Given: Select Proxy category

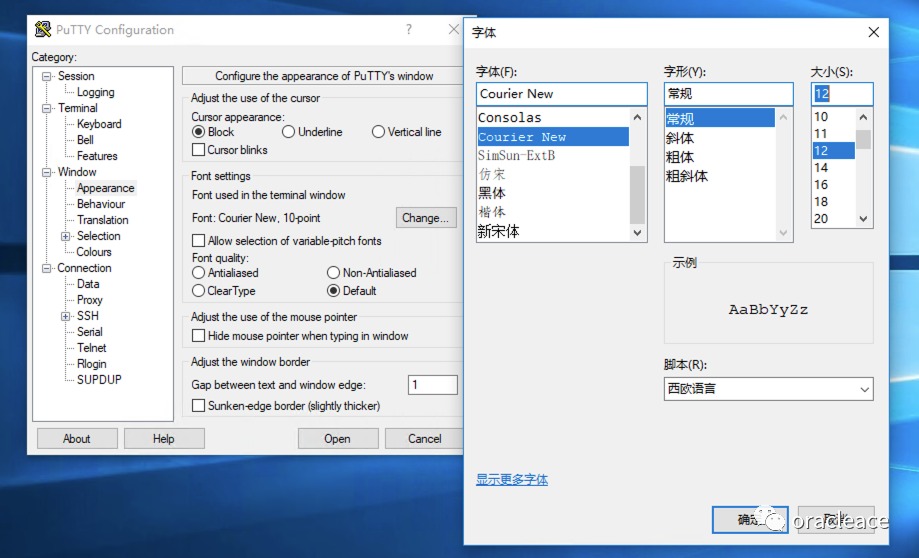Looking at the screenshot, I should 90,300.
